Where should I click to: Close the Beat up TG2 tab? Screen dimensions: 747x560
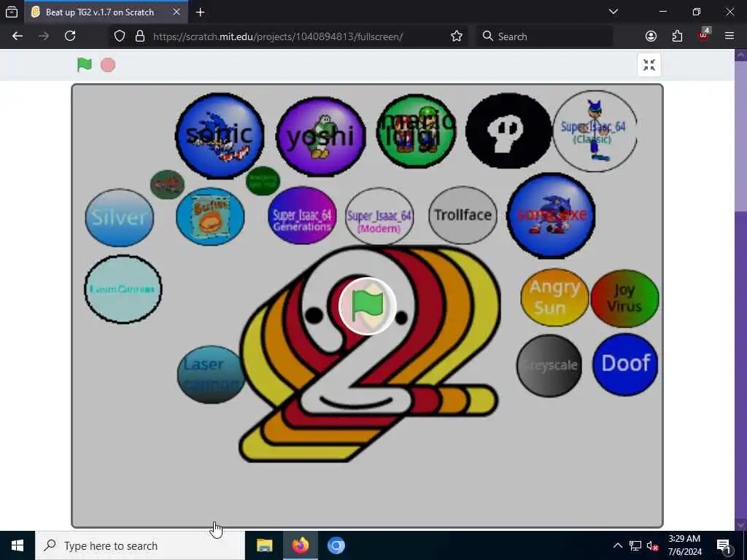coord(177,12)
